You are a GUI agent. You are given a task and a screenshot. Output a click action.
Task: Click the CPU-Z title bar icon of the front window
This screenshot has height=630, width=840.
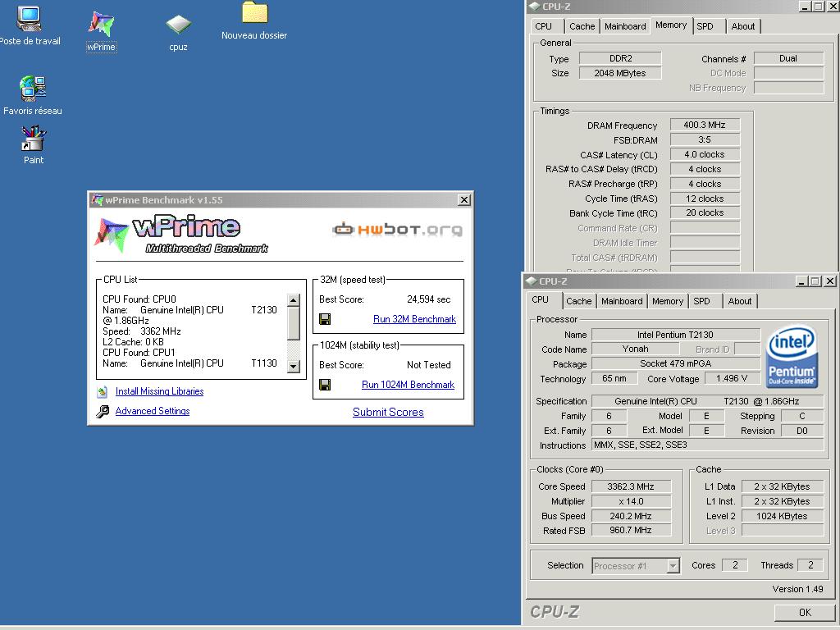532,281
